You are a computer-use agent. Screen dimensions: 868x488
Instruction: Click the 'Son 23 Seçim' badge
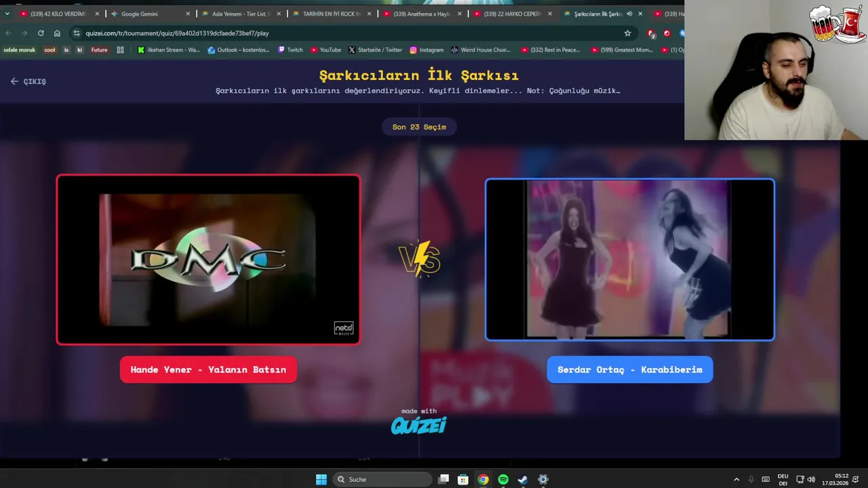pyautogui.click(x=419, y=127)
